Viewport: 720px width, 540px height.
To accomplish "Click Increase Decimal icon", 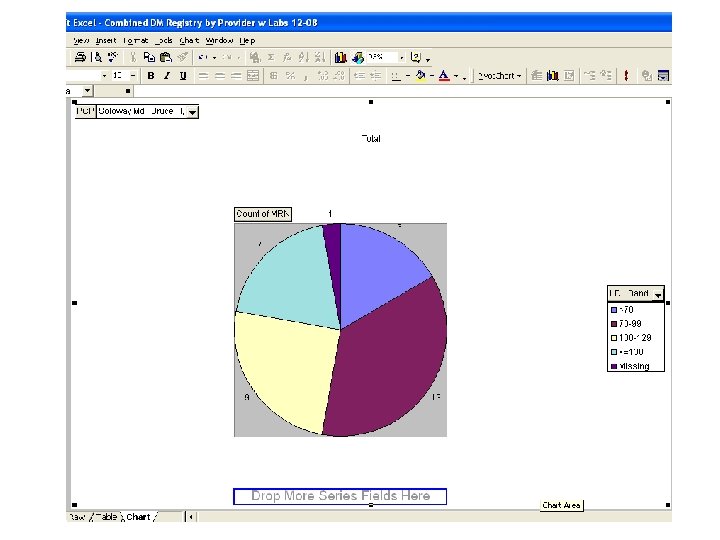I will 323,76.
